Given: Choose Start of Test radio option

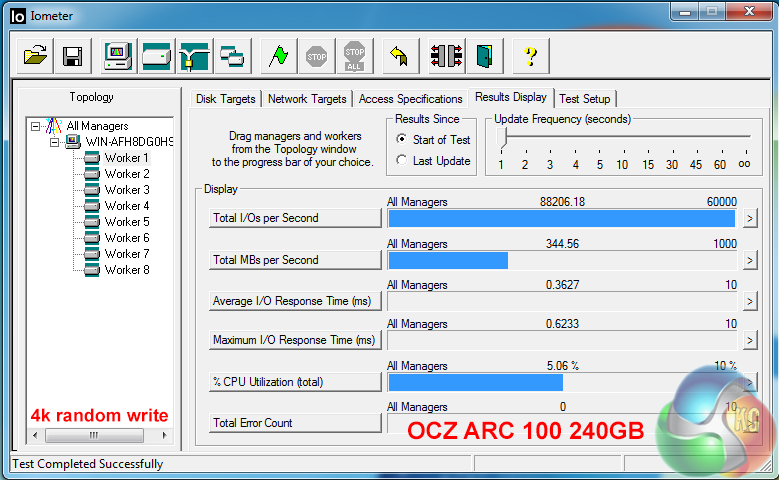Looking at the screenshot, I should tap(401, 139).
